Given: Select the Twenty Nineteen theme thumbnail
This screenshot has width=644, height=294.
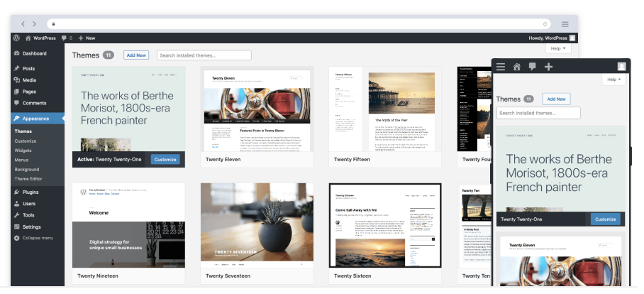Looking at the screenshot, I should pyautogui.click(x=128, y=225).
